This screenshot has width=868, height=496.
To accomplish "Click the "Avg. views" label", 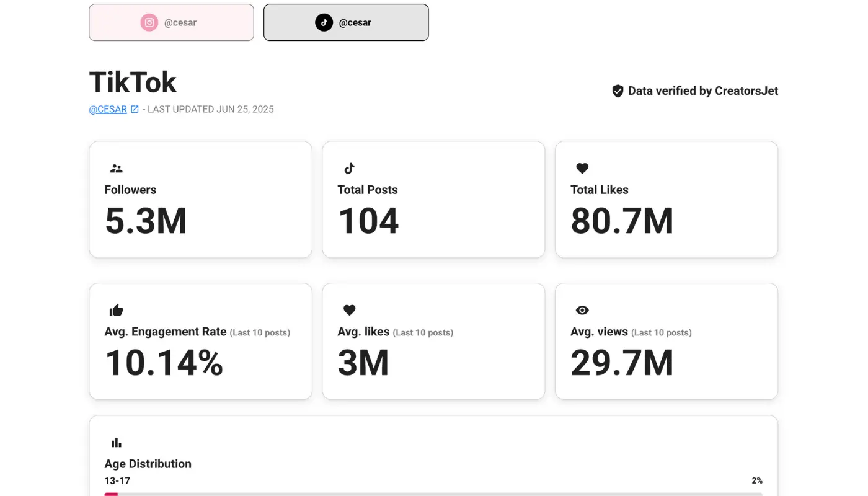I will pyautogui.click(x=599, y=332).
